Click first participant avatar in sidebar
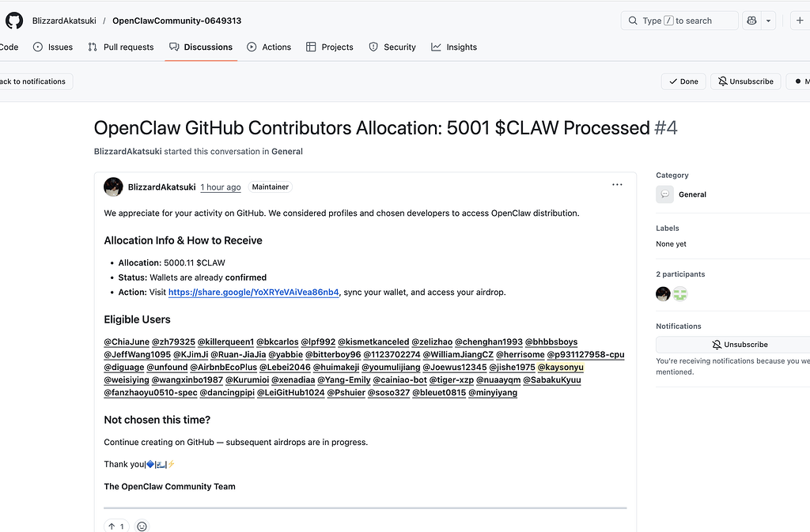 click(x=664, y=294)
